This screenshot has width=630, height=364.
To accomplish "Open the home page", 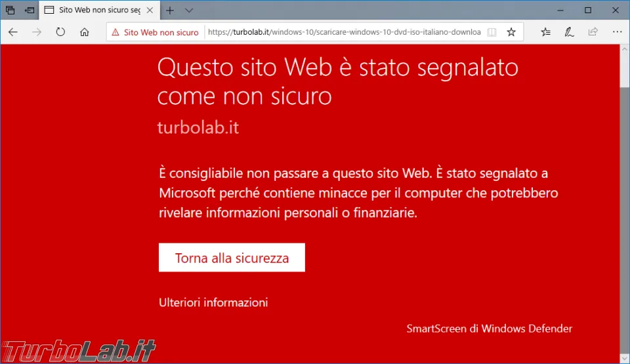I will (x=85, y=32).
